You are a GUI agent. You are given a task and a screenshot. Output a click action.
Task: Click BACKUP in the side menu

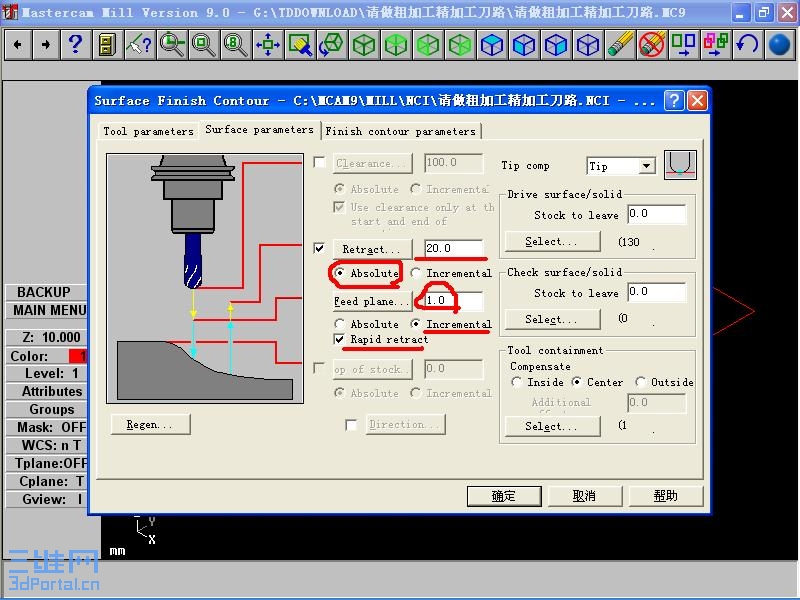tap(45, 292)
